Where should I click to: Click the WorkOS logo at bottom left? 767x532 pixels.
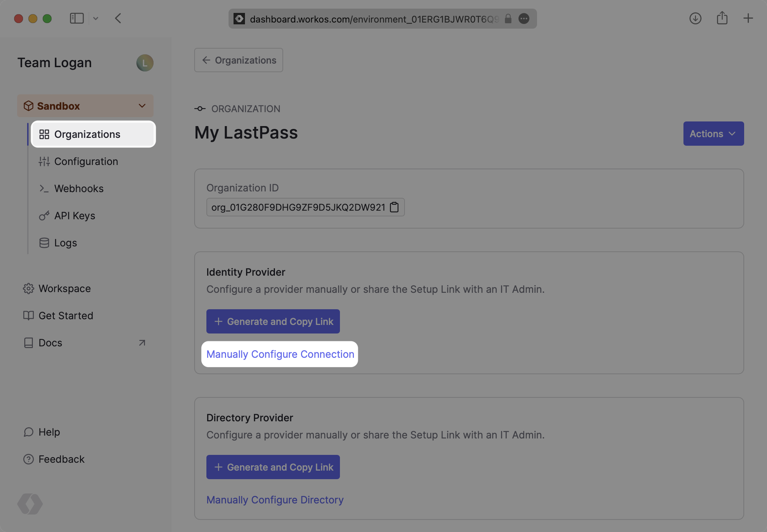[30, 504]
